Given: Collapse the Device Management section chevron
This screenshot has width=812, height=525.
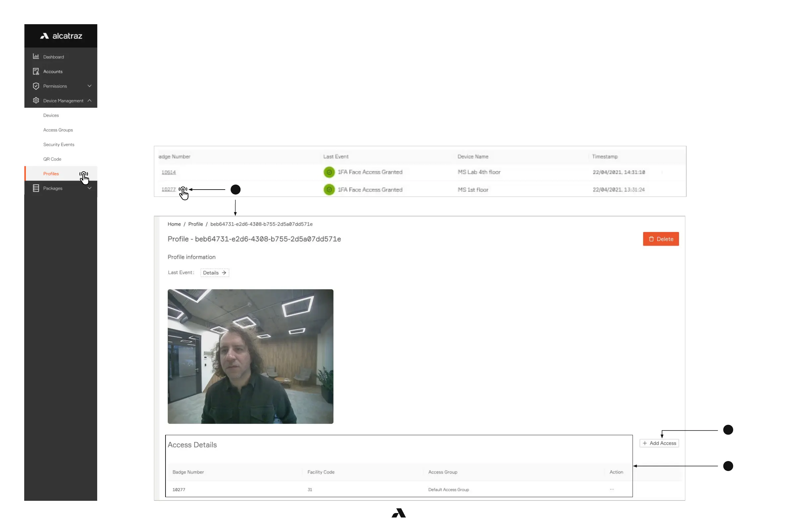Looking at the screenshot, I should pos(89,100).
